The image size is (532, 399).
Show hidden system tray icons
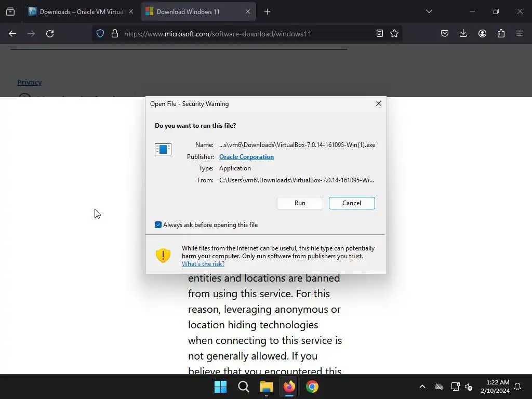point(422,387)
